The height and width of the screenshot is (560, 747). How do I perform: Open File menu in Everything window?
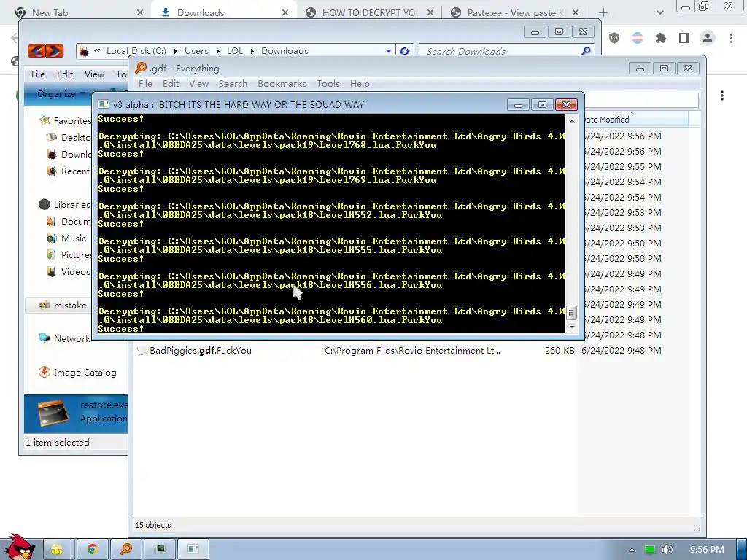pyautogui.click(x=145, y=84)
